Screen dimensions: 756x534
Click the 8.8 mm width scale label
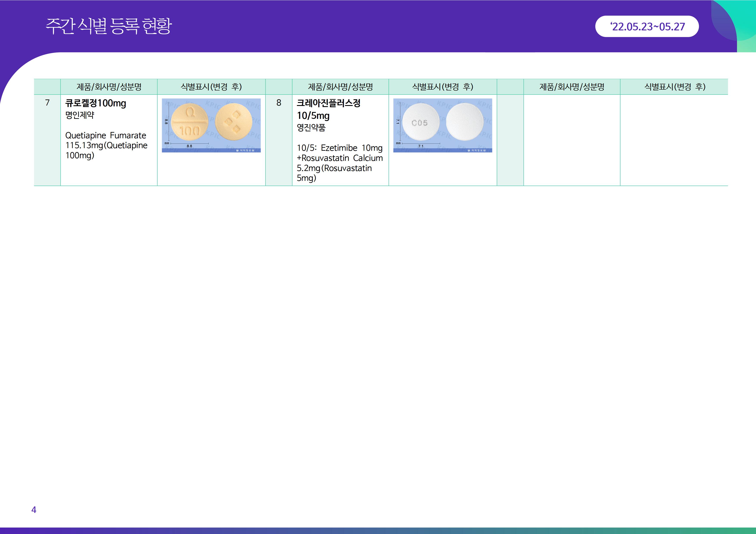(x=189, y=146)
